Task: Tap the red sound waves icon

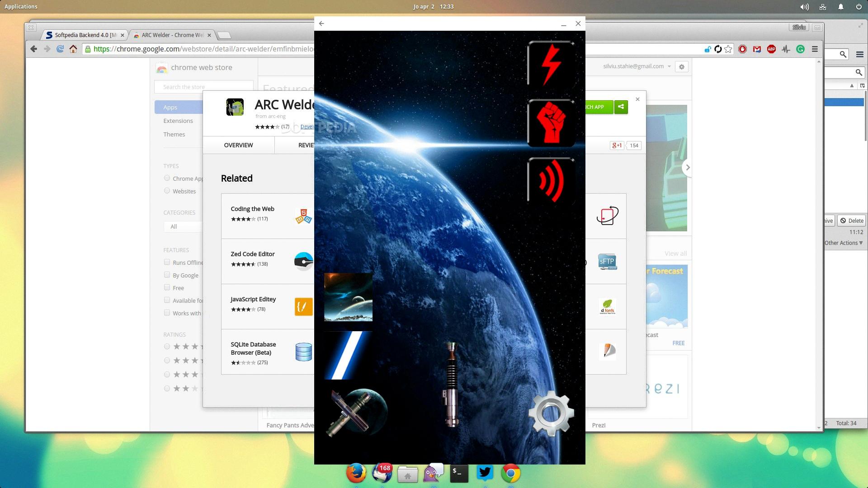Action: click(551, 181)
